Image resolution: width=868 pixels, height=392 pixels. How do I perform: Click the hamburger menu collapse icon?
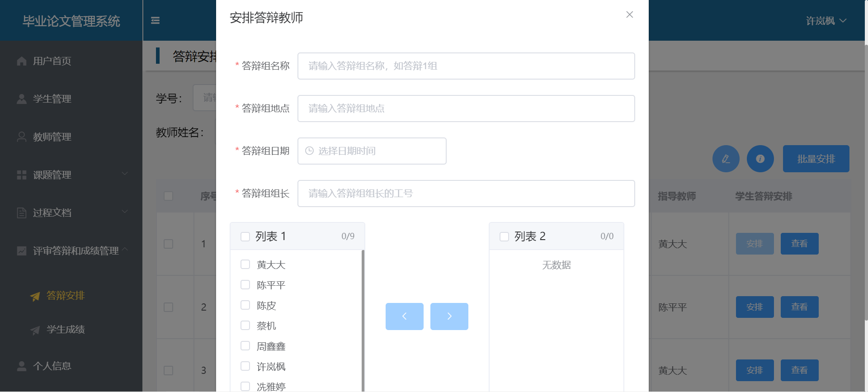pyautogui.click(x=155, y=20)
